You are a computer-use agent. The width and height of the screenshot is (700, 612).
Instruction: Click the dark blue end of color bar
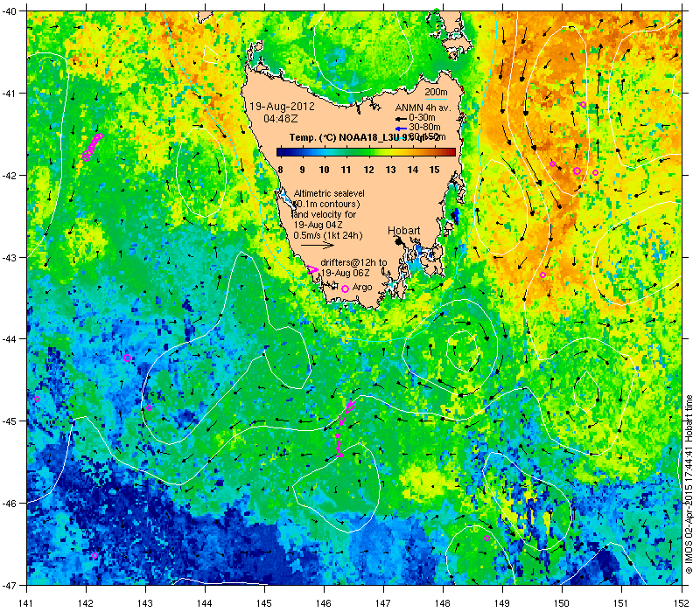point(281,152)
